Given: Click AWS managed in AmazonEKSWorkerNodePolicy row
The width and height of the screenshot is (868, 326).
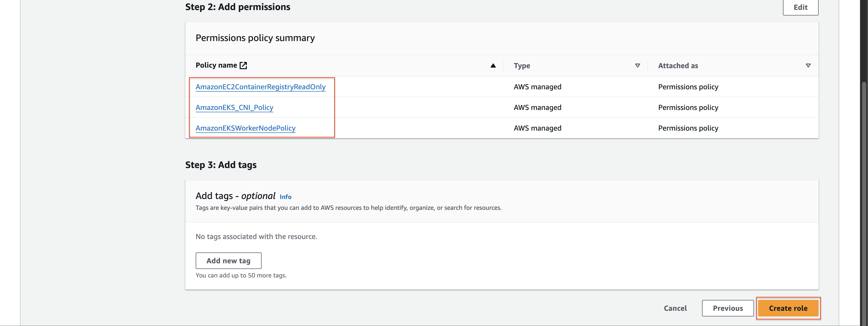Looking at the screenshot, I should [537, 128].
